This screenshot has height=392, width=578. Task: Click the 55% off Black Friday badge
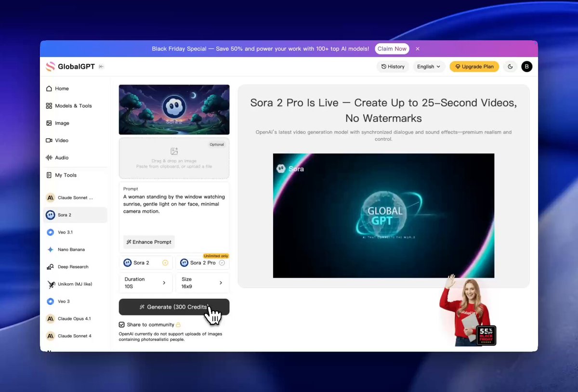(x=486, y=335)
